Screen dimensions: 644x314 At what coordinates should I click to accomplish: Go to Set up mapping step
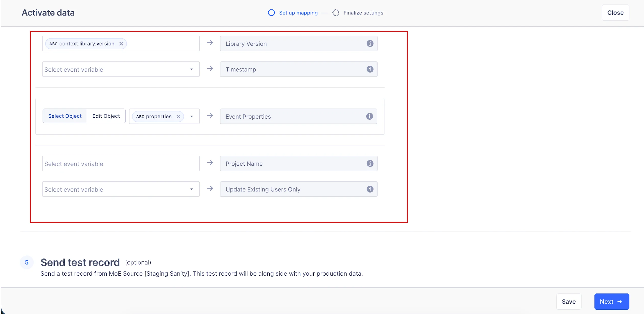click(x=298, y=13)
